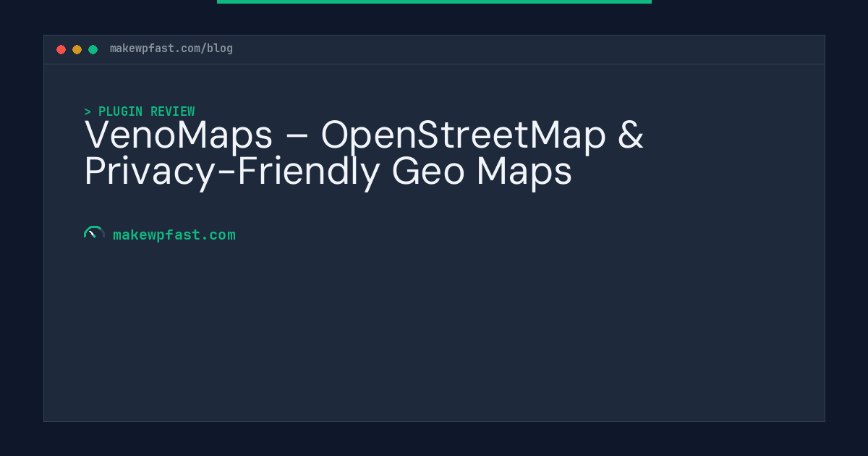This screenshot has height=456, width=868.
Task: Select the green terminal prompt arrow
Action: click(88, 111)
